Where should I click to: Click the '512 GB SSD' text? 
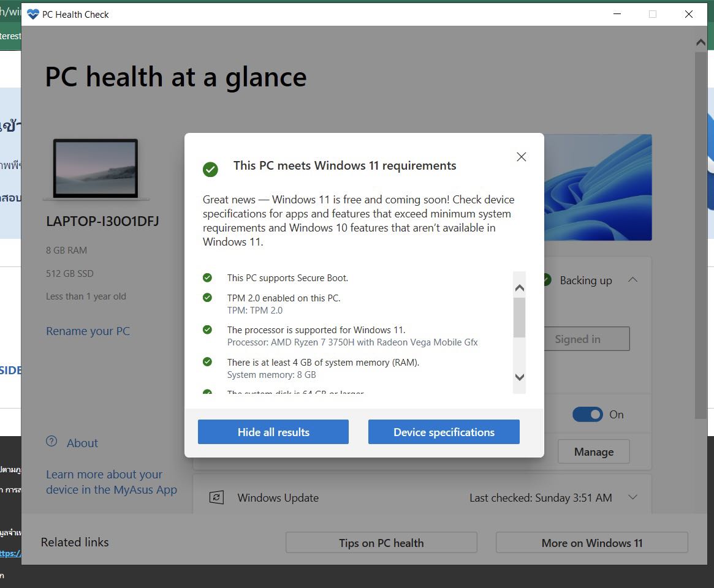70,274
